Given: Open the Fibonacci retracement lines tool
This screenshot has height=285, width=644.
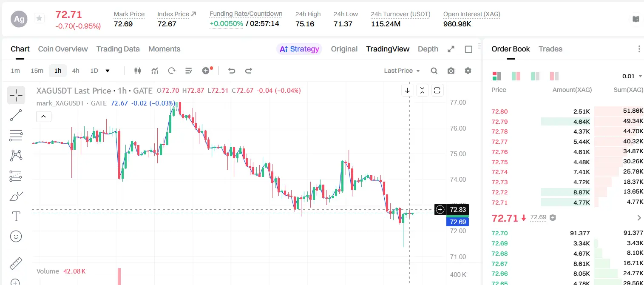Looking at the screenshot, I should coord(16,135).
